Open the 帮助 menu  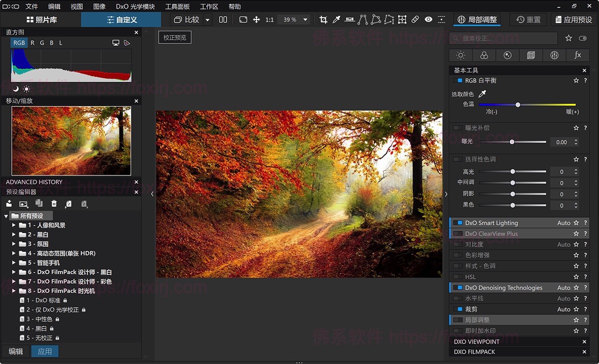click(235, 6)
